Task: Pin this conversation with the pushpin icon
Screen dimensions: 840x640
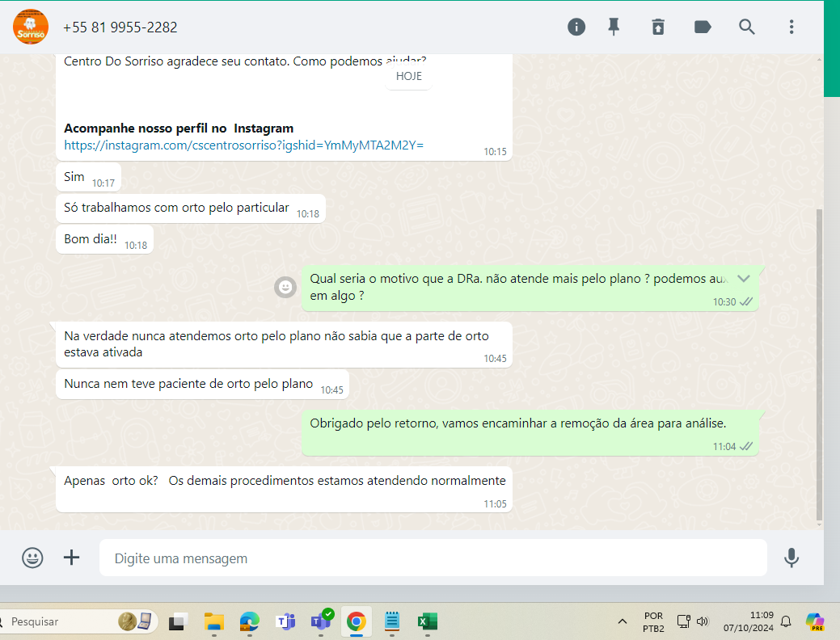Action: coord(614,27)
